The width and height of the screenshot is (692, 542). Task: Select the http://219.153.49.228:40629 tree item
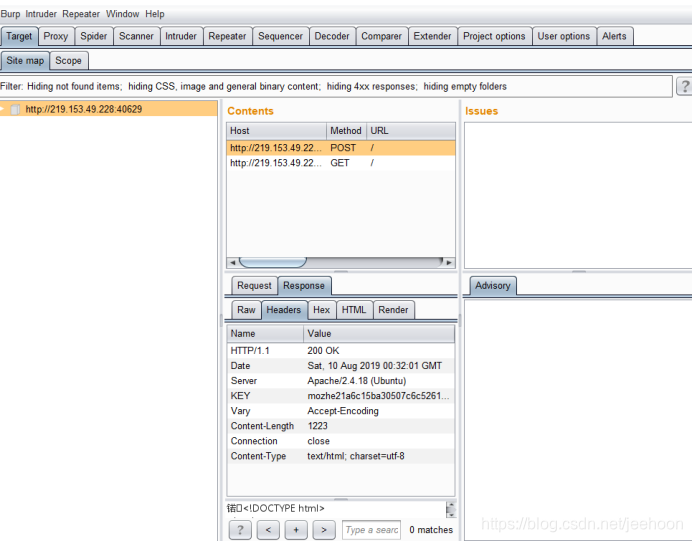point(84,109)
